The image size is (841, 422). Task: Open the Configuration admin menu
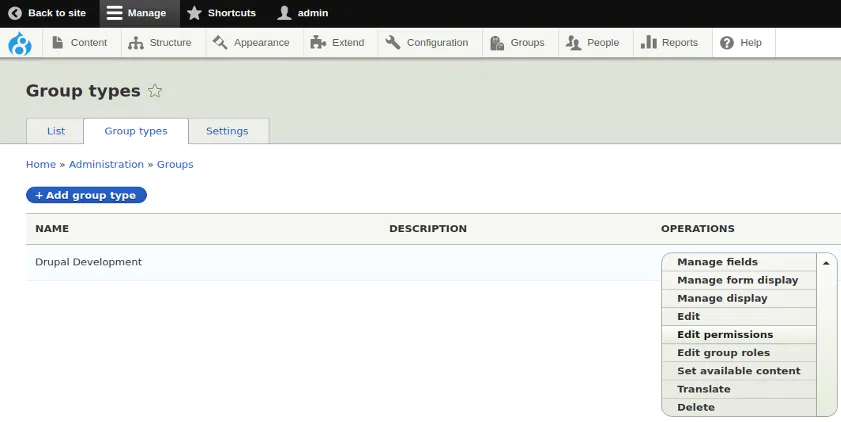(x=430, y=43)
